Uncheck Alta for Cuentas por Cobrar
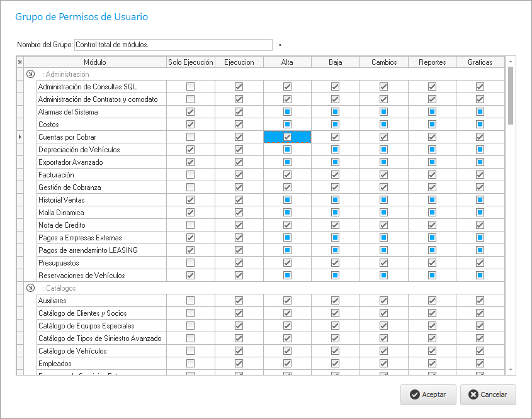Image resolution: width=532 pixels, height=419 pixels. [x=287, y=137]
